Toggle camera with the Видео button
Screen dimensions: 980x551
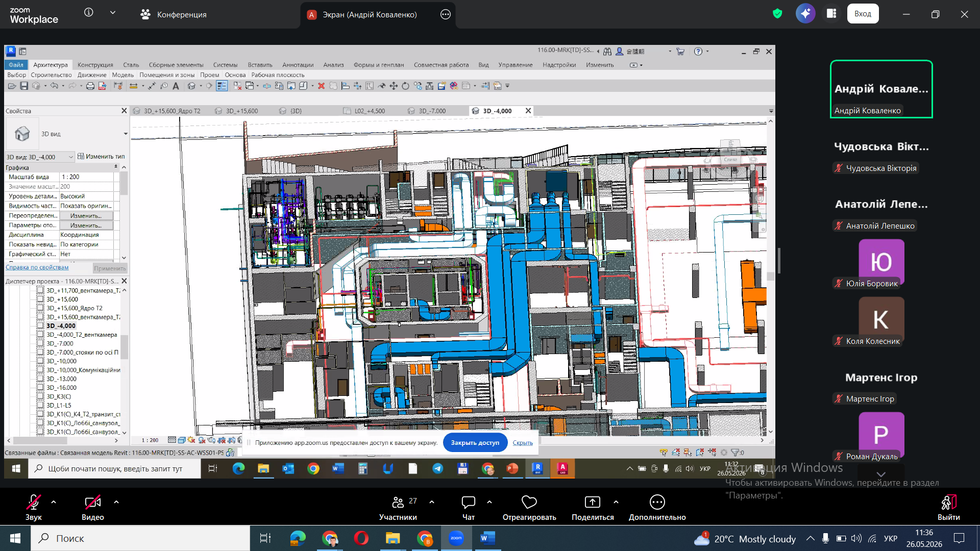[93, 508]
